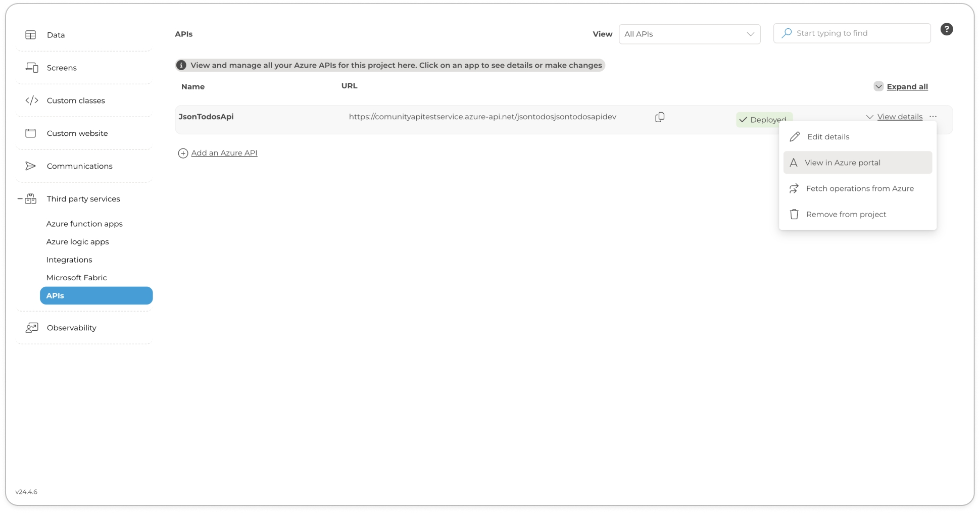The width and height of the screenshot is (980, 513).
Task: Click the Add an Azure API link
Action: (x=224, y=153)
